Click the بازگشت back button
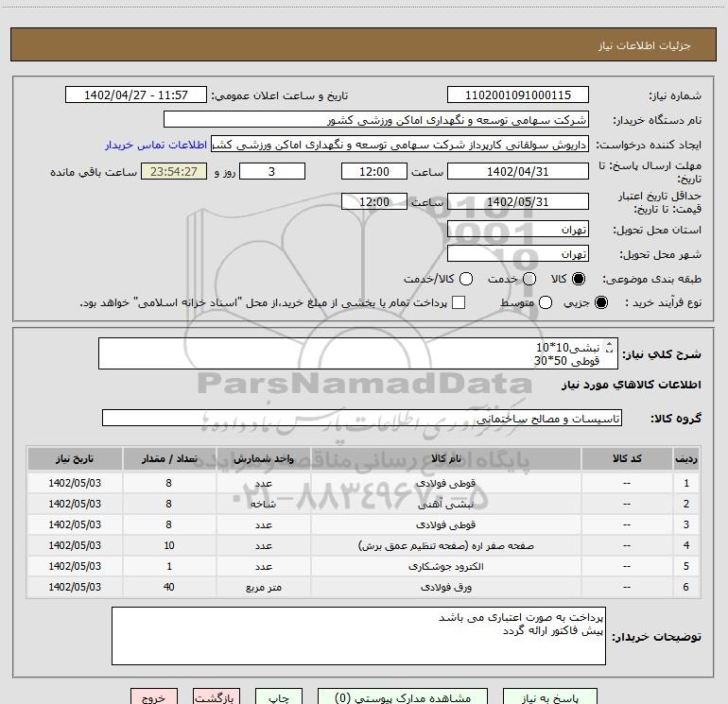The width and height of the screenshot is (728, 704). (217, 697)
